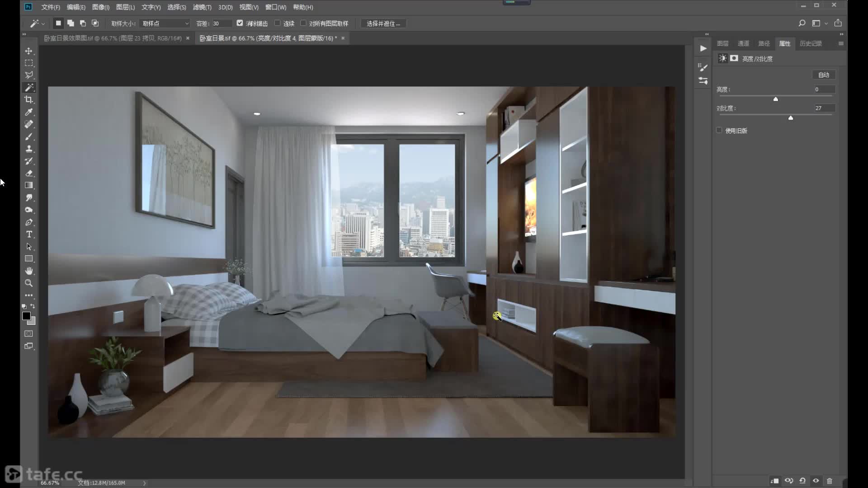The width and height of the screenshot is (868, 488).
Task: Select the Eyedropper tool
Action: (x=28, y=112)
